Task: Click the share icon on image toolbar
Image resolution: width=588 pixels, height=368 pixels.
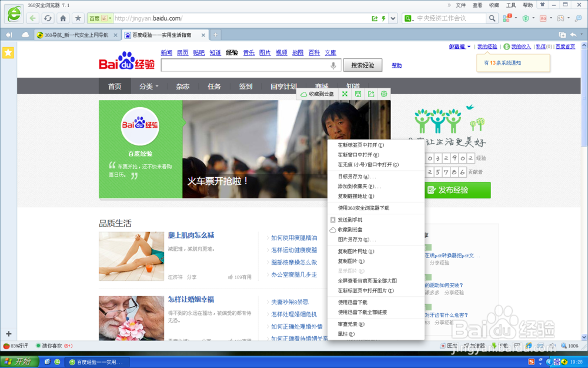Action: pyautogui.click(x=371, y=94)
